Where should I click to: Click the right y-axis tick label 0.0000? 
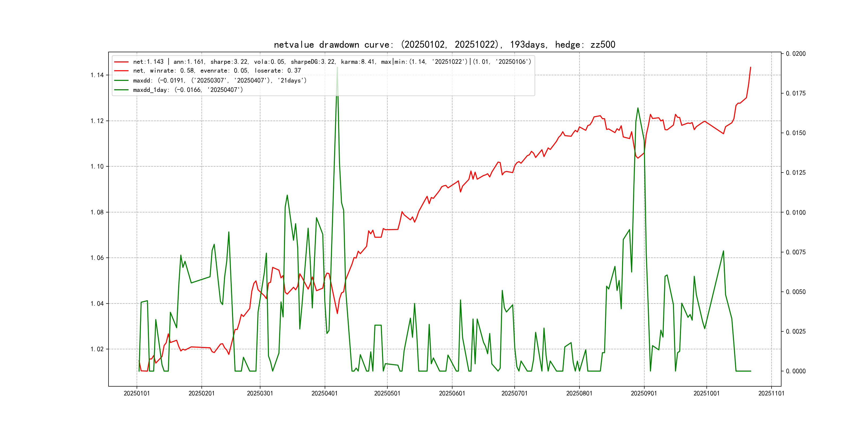click(x=796, y=371)
